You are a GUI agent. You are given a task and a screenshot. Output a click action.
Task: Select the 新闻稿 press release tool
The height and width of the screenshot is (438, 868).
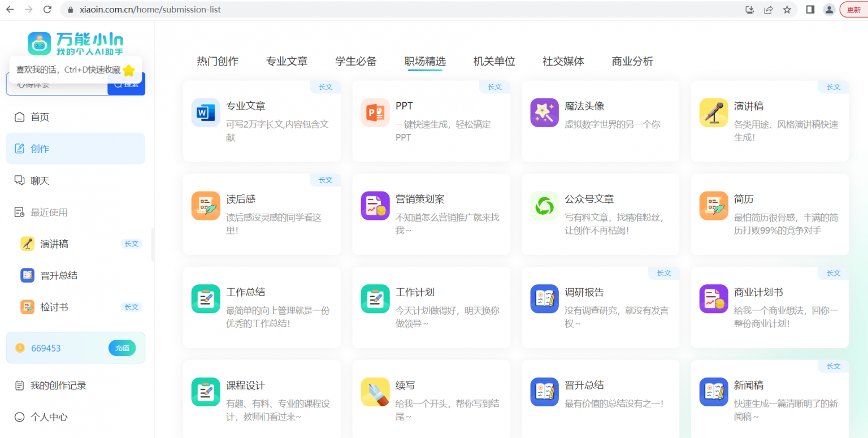[x=770, y=396]
